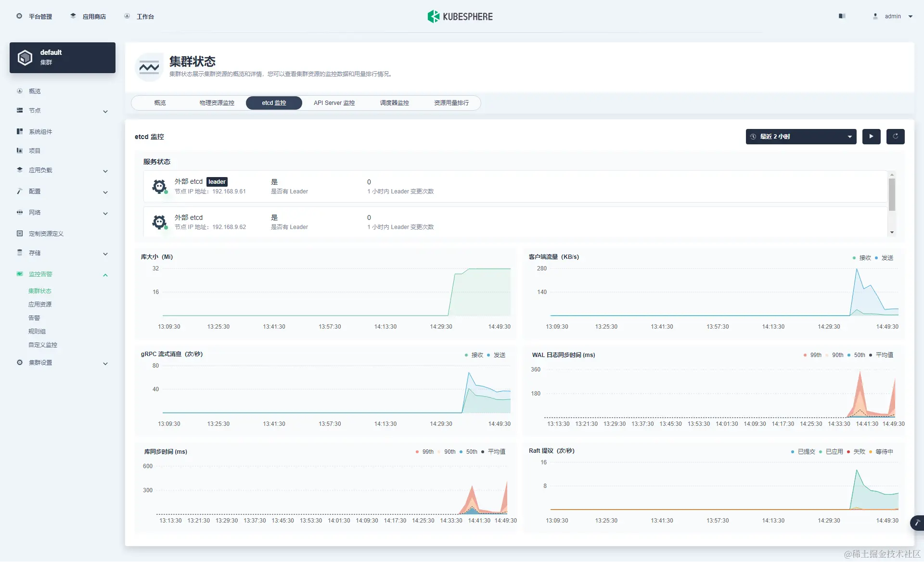Image resolution: width=924 pixels, height=562 pixels.
Task: Click the service status list scrollbar down arrow
Action: coord(892,232)
